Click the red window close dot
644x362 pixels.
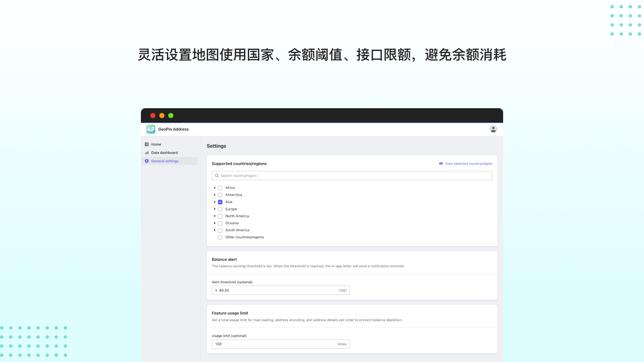pos(153,115)
